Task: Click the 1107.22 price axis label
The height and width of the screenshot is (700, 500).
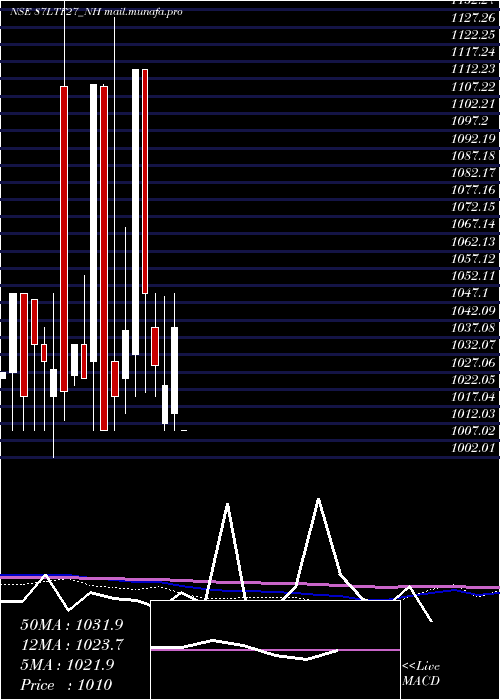Action: click(x=473, y=87)
